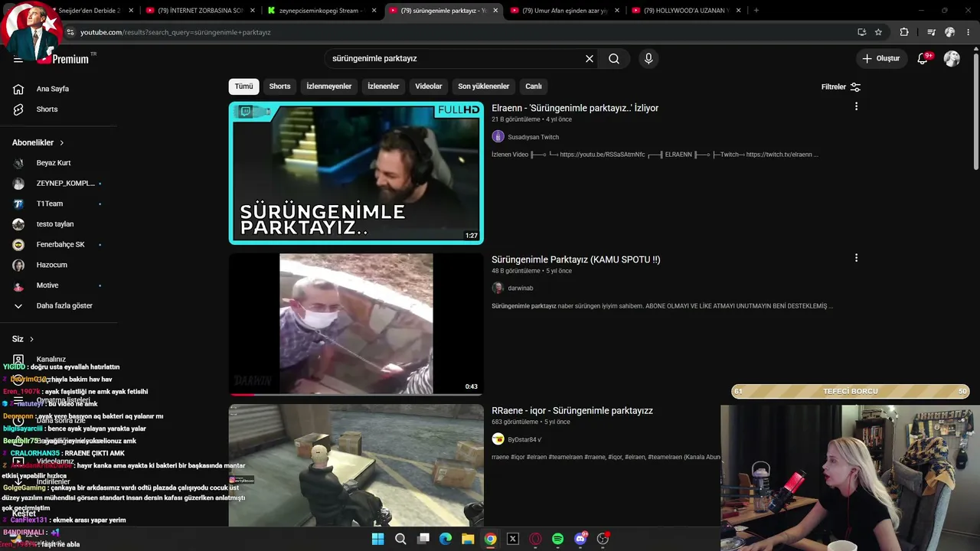Open RRaene - iqor video title
The image size is (980, 551).
click(x=572, y=411)
